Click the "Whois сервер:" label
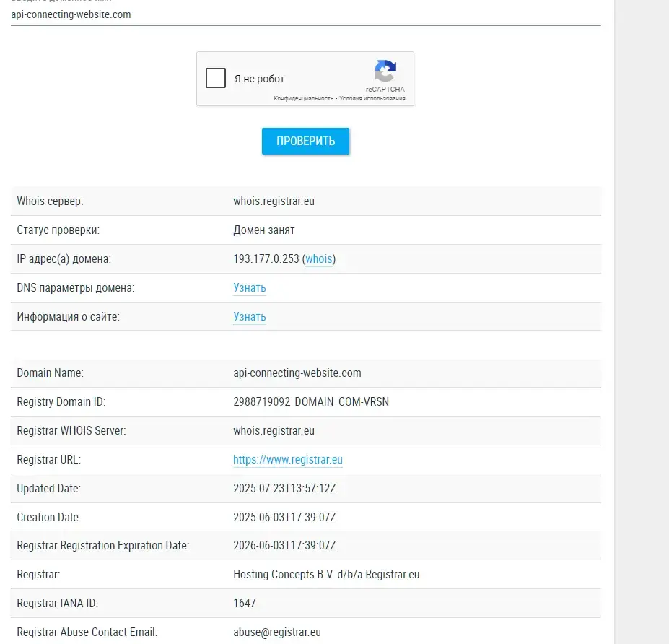The image size is (669, 644). 50,201
